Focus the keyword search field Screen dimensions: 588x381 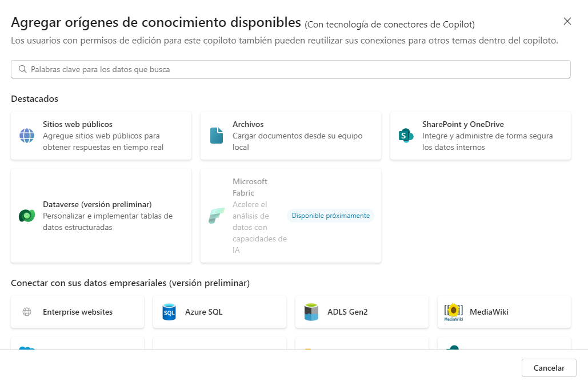pyautogui.click(x=291, y=69)
